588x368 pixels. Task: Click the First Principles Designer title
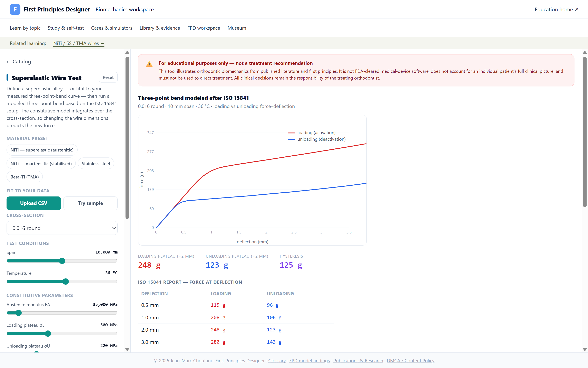[57, 9]
